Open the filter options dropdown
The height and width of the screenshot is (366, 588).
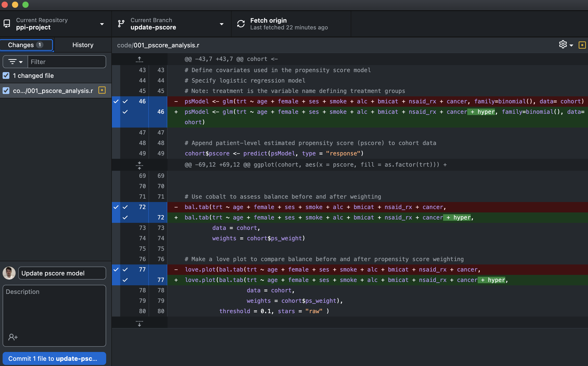point(15,62)
